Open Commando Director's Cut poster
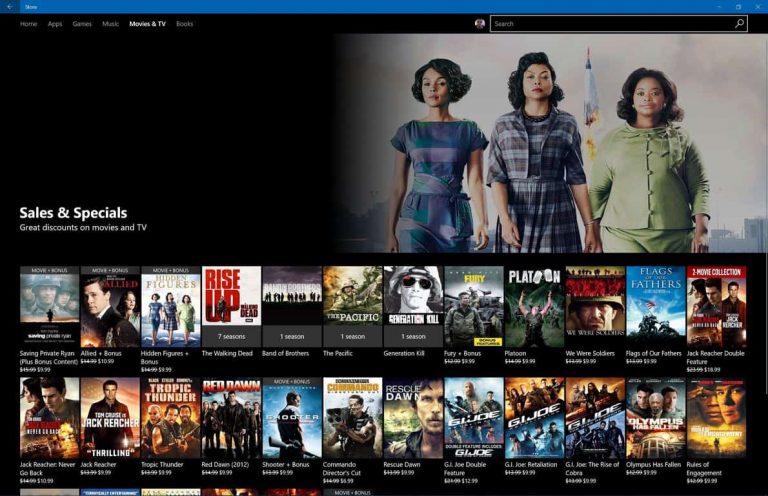Image resolution: width=768 pixels, height=496 pixels. click(x=353, y=418)
